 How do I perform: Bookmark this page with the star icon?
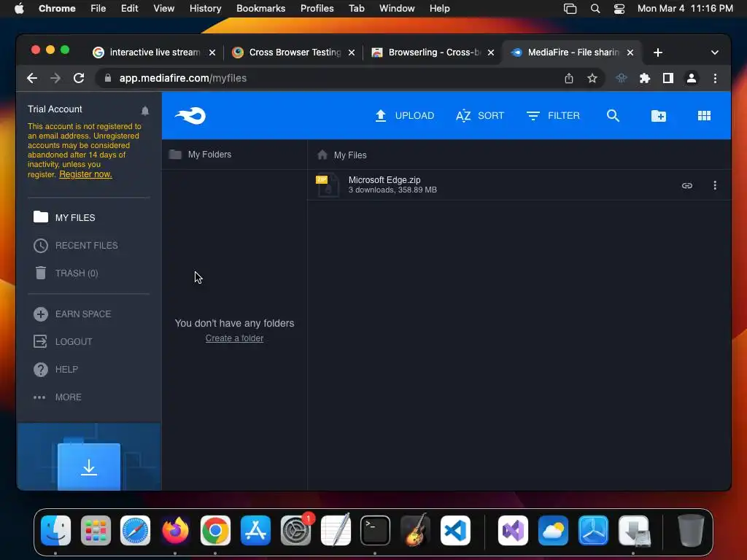pyautogui.click(x=592, y=78)
